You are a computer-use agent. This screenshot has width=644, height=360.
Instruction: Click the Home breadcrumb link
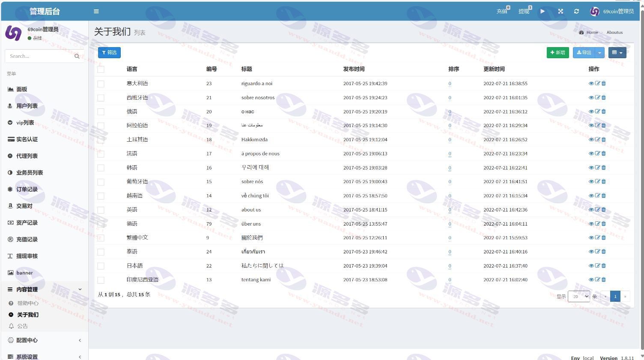pos(588,33)
